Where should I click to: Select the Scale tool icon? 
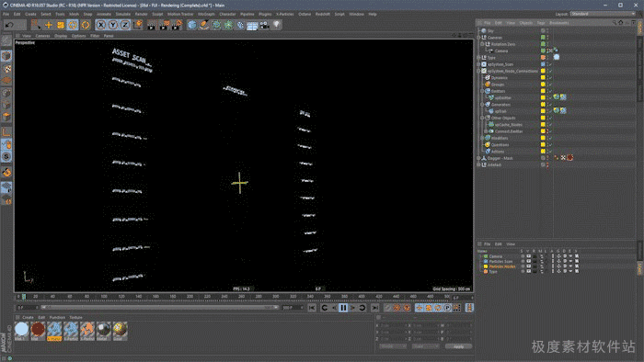(x=61, y=25)
